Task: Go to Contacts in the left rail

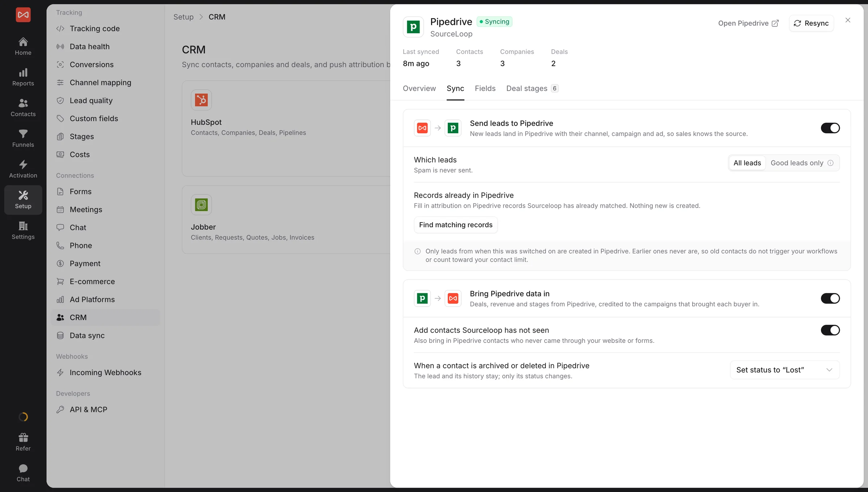Action: coord(23,108)
